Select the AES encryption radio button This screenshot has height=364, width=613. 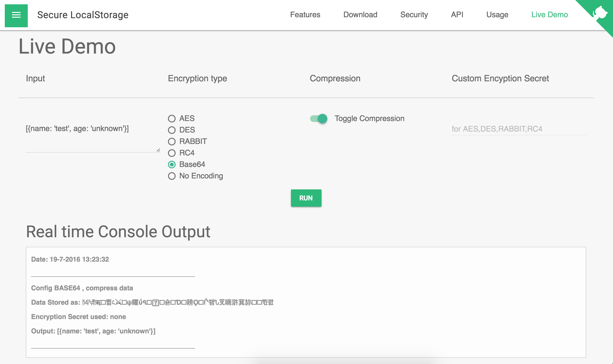click(172, 119)
